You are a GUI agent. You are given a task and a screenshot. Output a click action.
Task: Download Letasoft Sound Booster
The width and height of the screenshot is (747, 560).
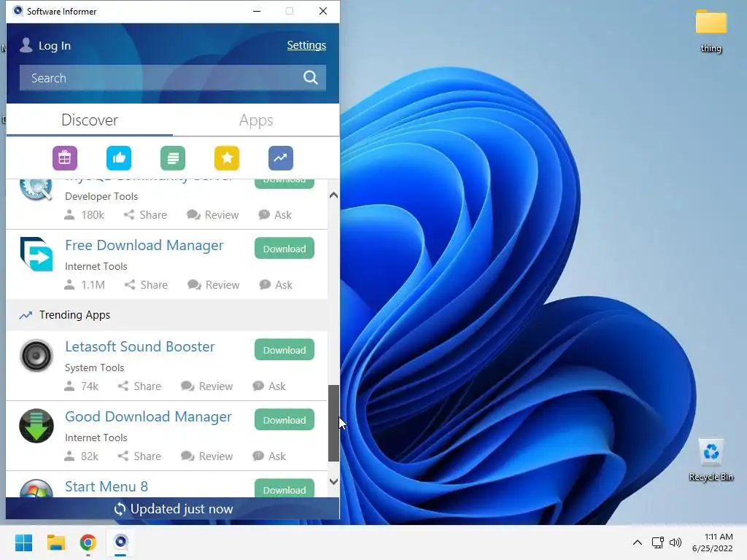[x=285, y=350]
